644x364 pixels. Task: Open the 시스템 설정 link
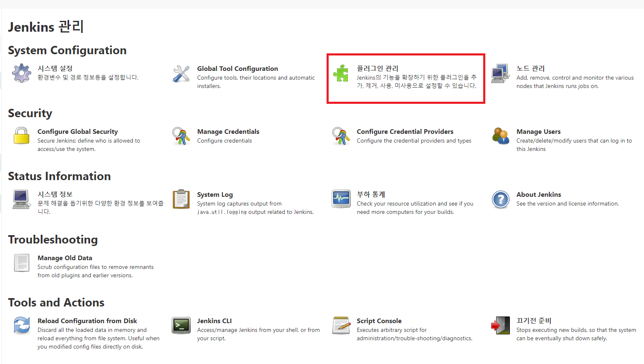[x=55, y=68]
